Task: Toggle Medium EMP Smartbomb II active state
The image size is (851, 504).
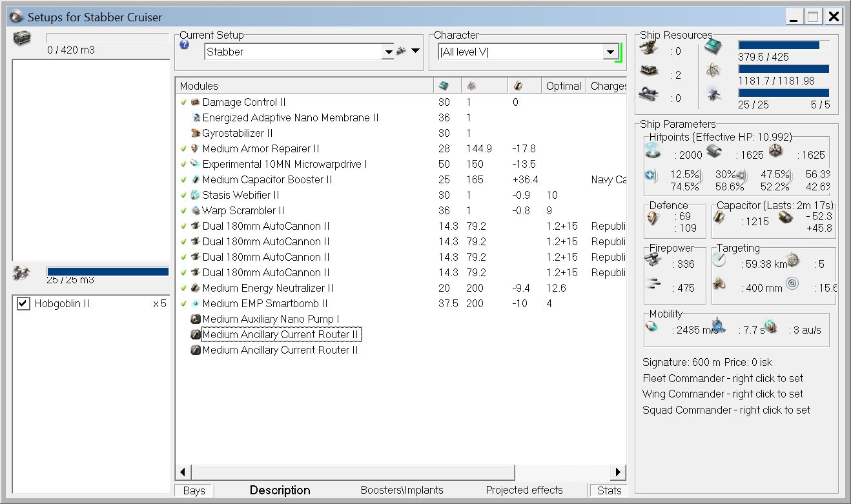Action: coord(183,303)
